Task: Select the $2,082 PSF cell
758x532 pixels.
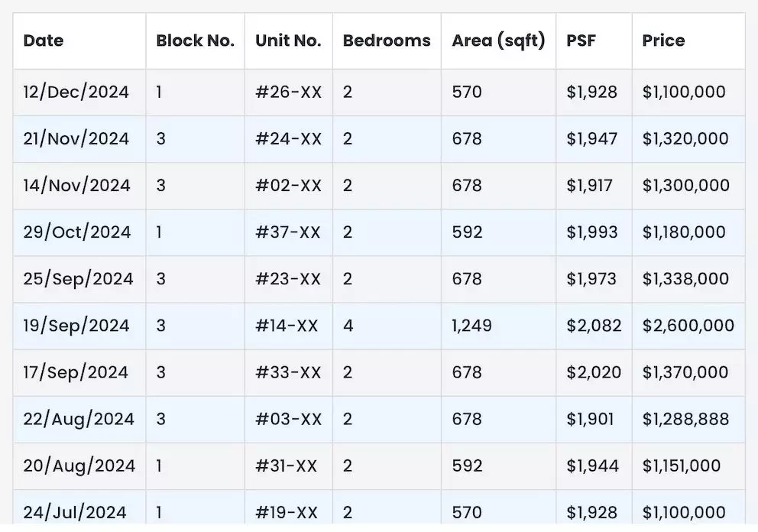Action: pyautogui.click(x=594, y=326)
